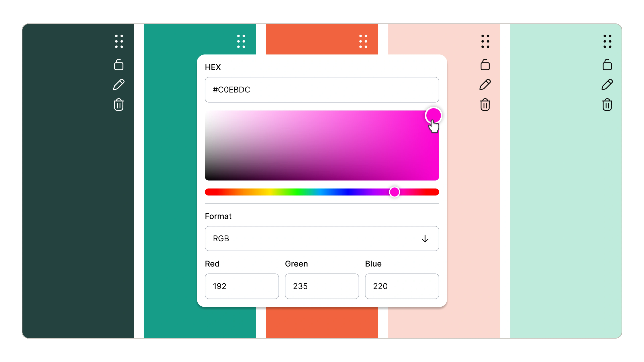Click the Red value field showing 192
Viewport: 644px width, 362px height.
tap(242, 286)
